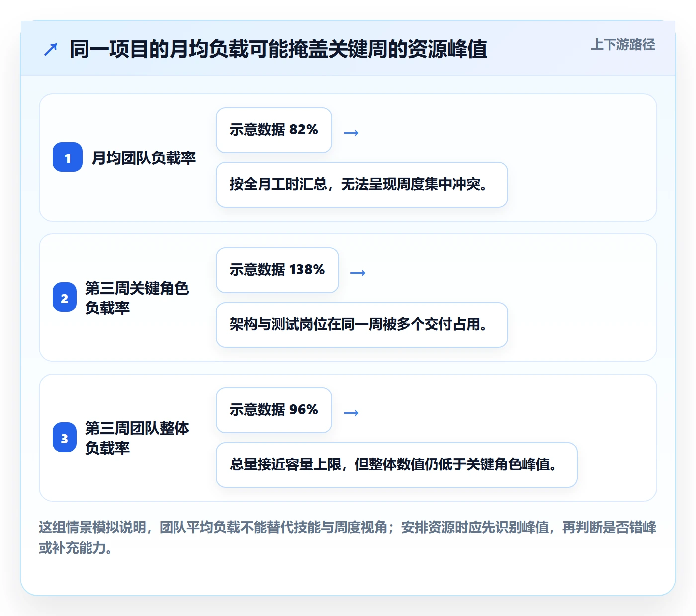Image resolution: width=696 pixels, height=616 pixels.
Task: Click the footer summary starting 这组情景模拟说明
Action: coord(348,537)
